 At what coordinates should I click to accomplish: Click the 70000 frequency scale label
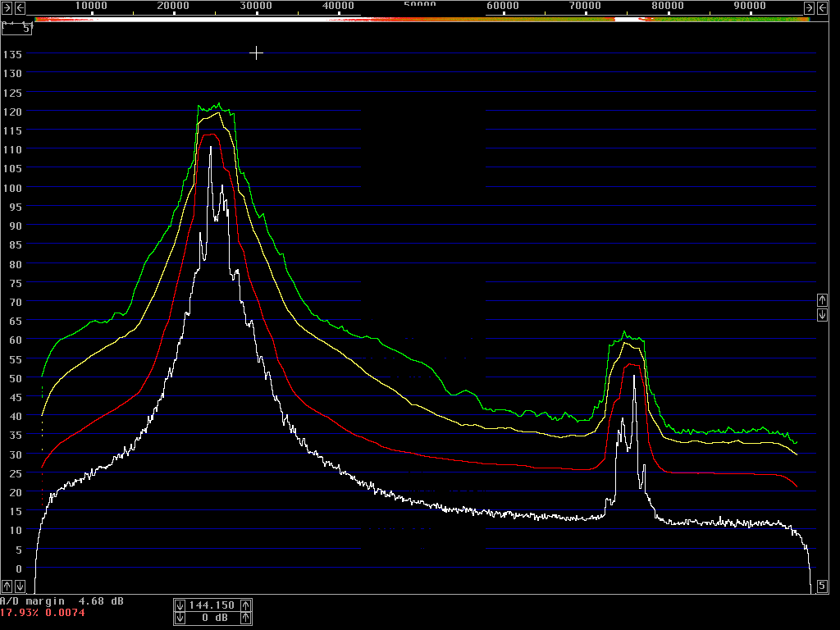(585, 6)
